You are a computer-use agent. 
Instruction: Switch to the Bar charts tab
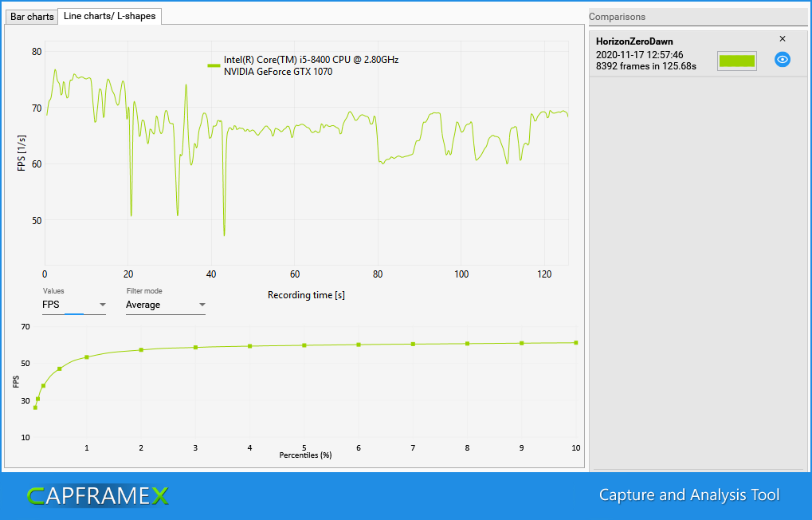point(32,17)
